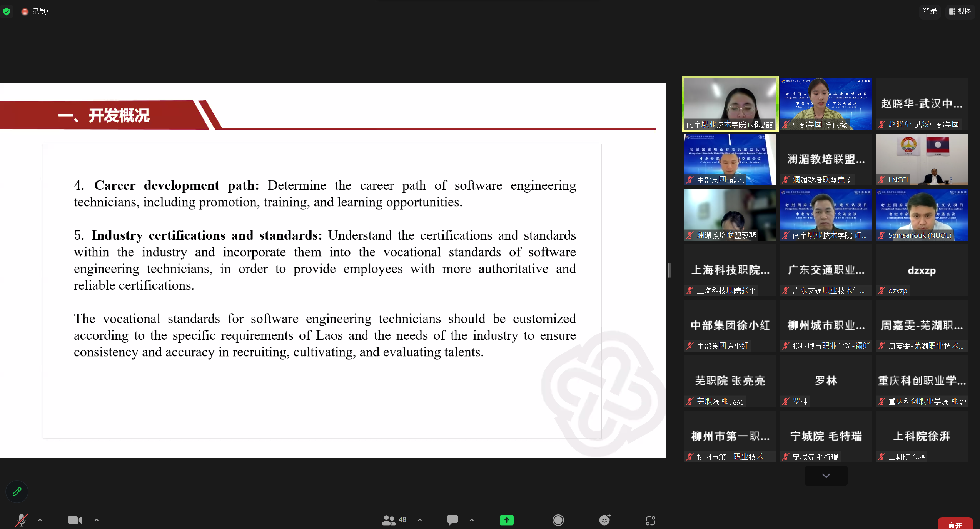Turn on the camera
This screenshot has height=529, width=980.
[75, 519]
